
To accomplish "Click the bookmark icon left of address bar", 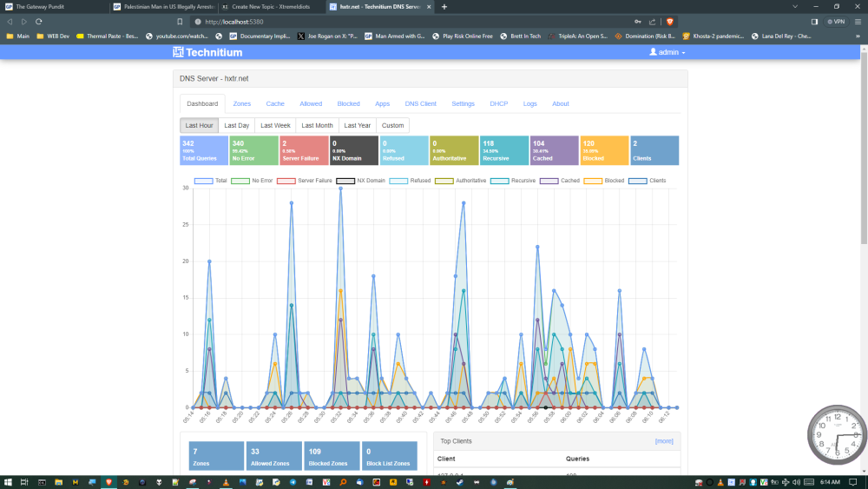I will (x=180, y=21).
